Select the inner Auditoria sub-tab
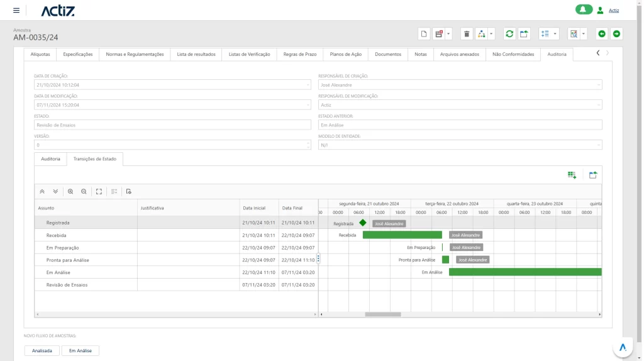Viewport: 644px width, 361px height. [x=50, y=159]
